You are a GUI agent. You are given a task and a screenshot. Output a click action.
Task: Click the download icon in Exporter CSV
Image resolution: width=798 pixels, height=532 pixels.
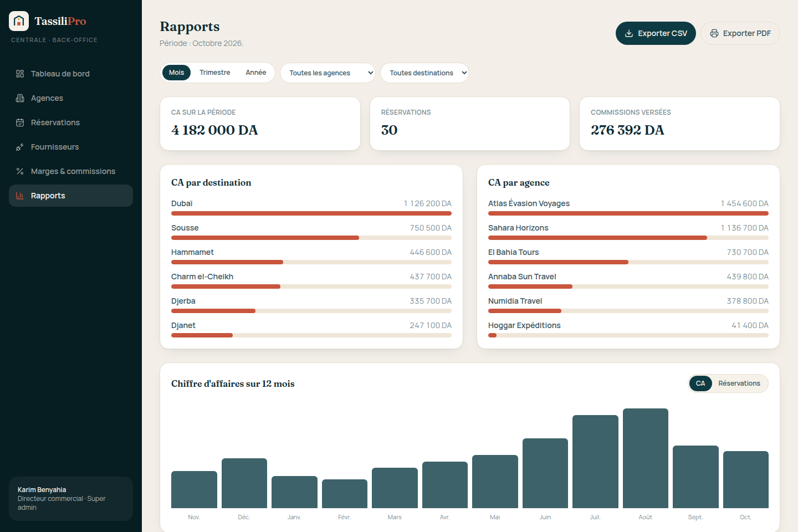pyautogui.click(x=629, y=33)
